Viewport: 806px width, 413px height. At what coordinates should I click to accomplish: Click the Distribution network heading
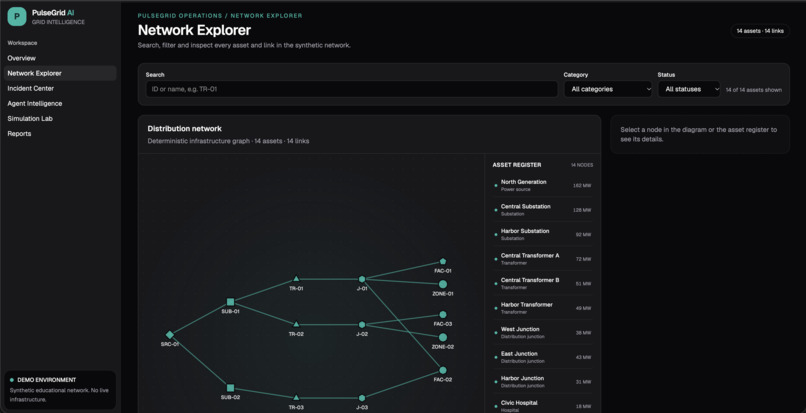(185, 129)
